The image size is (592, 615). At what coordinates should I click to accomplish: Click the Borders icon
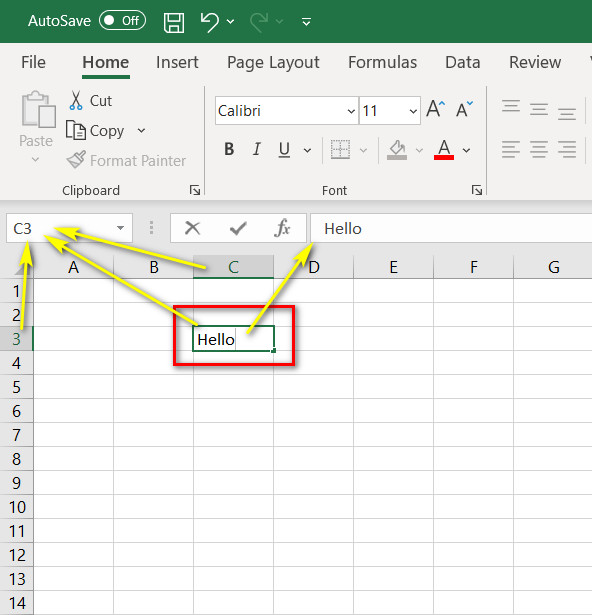click(x=340, y=149)
